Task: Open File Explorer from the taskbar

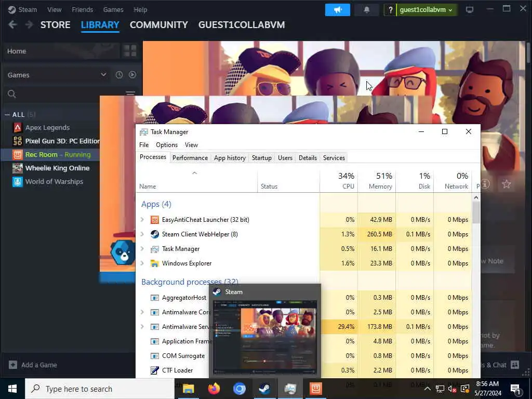Action: click(x=188, y=389)
